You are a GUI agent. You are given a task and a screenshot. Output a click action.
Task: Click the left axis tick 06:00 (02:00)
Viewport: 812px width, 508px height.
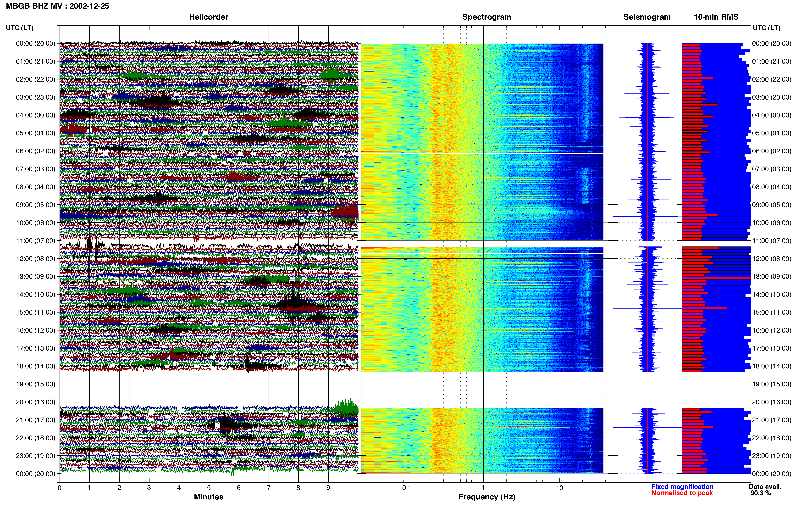(36, 151)
